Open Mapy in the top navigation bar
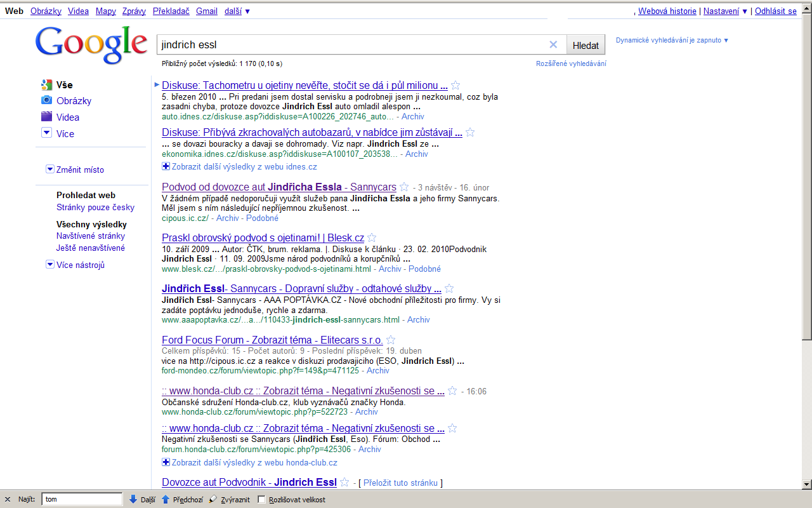Screen dimensions: 812x508 click(x=106, y=11)
